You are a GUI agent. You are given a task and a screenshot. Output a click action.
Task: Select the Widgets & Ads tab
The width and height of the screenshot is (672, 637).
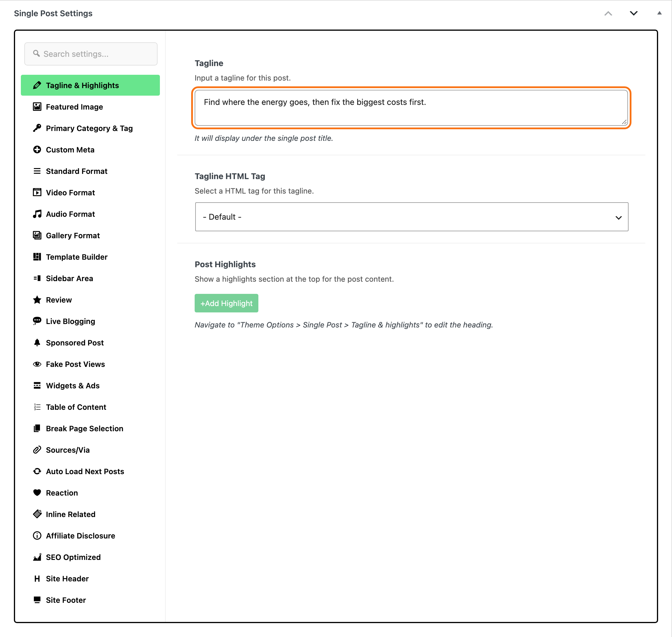pyautogui.click(x=90, y=385)
